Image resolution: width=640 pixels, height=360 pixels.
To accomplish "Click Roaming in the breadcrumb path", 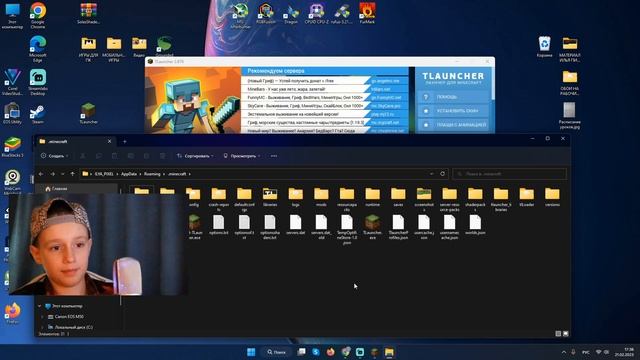I will tap(152, 174).
